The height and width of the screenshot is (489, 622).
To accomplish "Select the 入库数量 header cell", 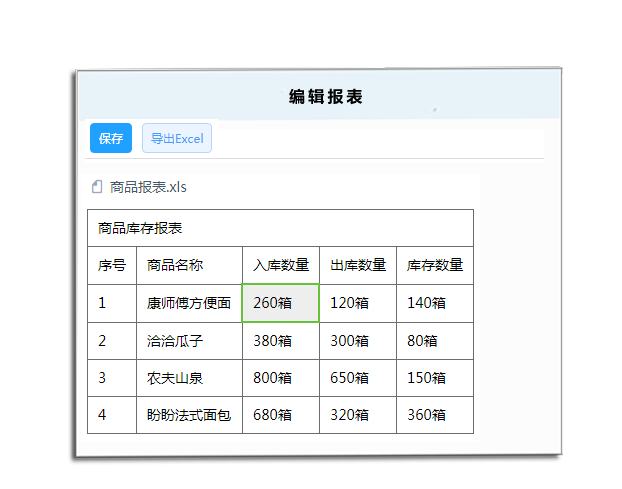I will 280,265.
